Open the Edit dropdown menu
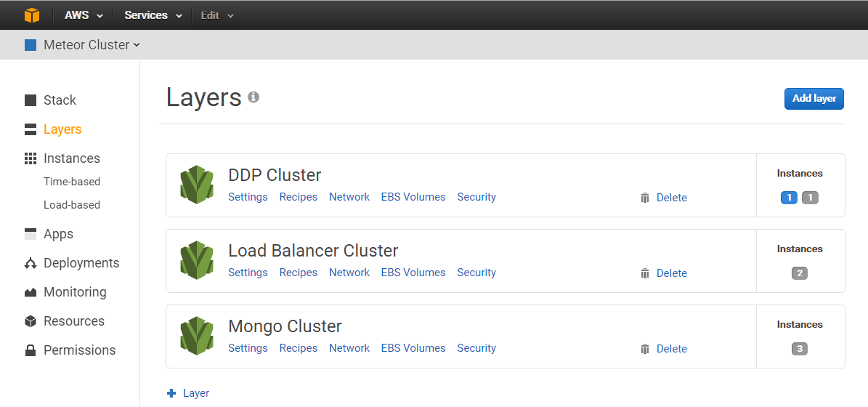868x407 pixels. click(218, 15)
